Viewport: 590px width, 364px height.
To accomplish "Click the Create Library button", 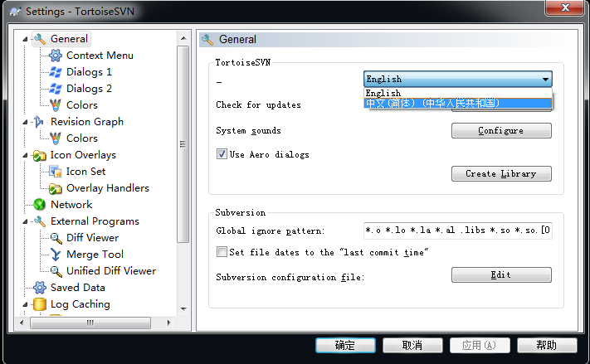I will [501, 173].
